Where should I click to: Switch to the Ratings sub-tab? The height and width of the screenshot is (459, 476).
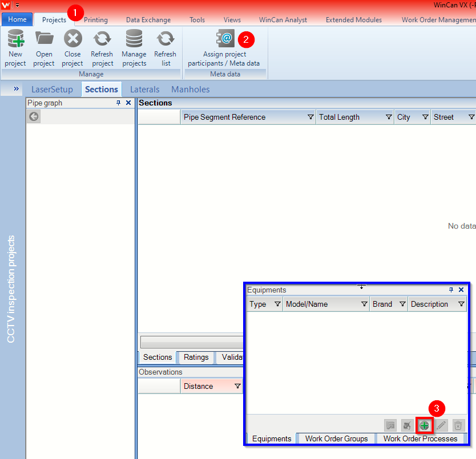point(196,357)
